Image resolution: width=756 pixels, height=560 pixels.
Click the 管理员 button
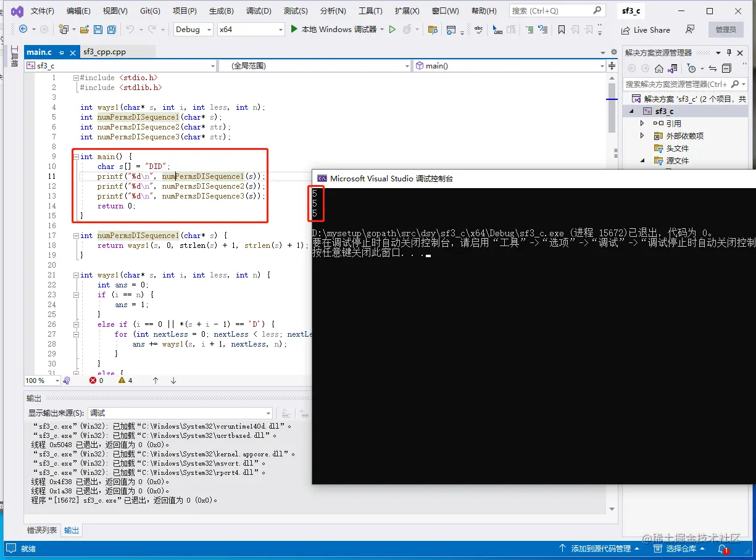tap(726, 30)
